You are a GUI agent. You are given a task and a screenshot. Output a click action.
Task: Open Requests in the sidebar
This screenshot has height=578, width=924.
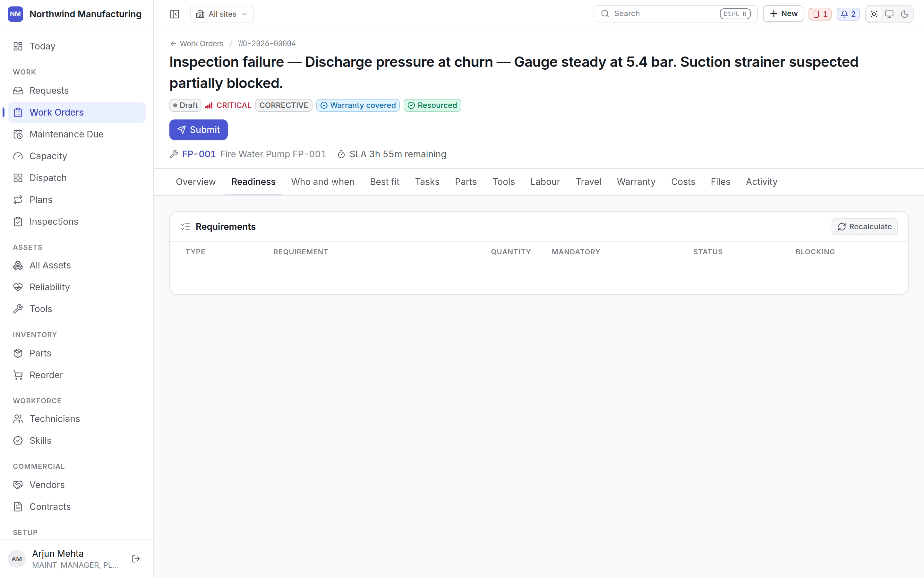[x=76, y=91]
